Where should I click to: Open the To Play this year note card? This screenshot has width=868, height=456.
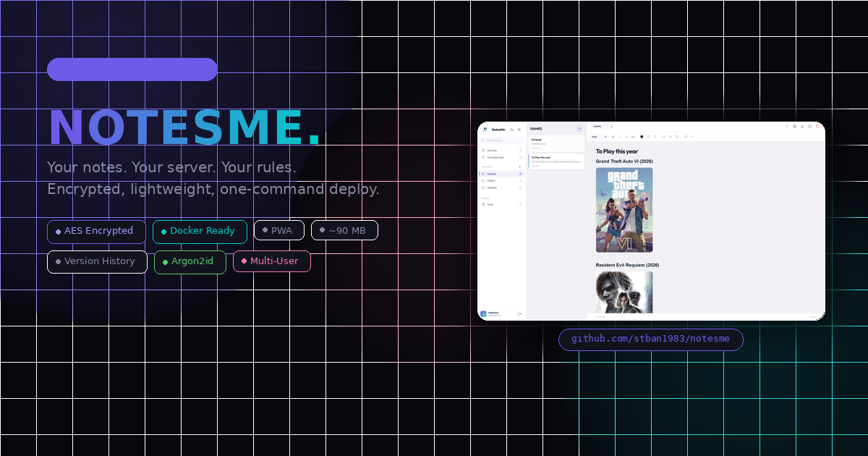coord(556,161)
